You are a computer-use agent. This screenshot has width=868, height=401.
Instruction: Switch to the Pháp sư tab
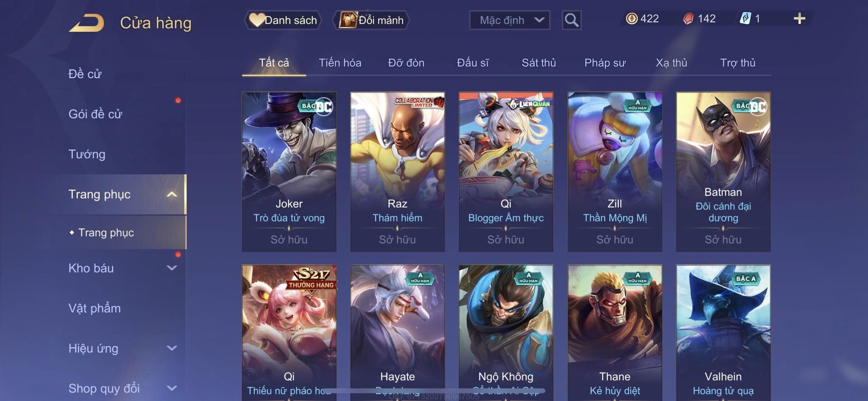point(605,63)
